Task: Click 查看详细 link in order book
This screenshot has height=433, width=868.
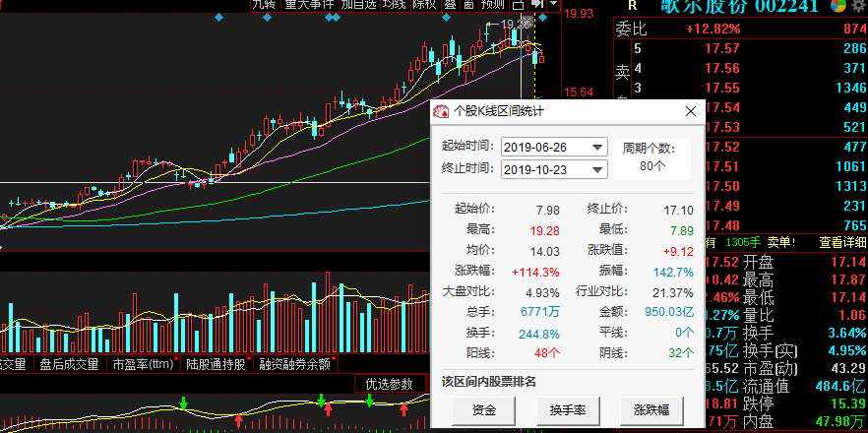Action: (x=843, y=242)
